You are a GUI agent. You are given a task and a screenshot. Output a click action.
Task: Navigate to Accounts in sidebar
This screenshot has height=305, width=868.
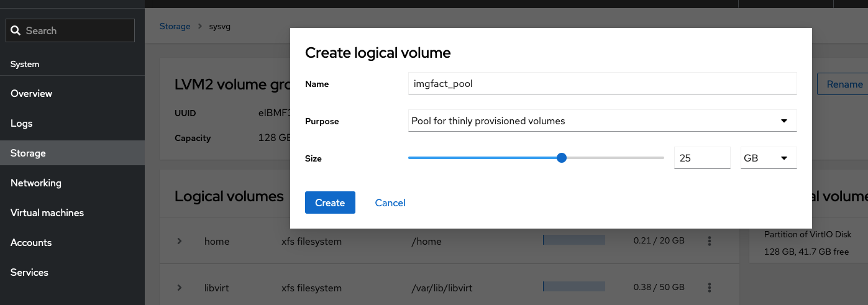[31, 242]
